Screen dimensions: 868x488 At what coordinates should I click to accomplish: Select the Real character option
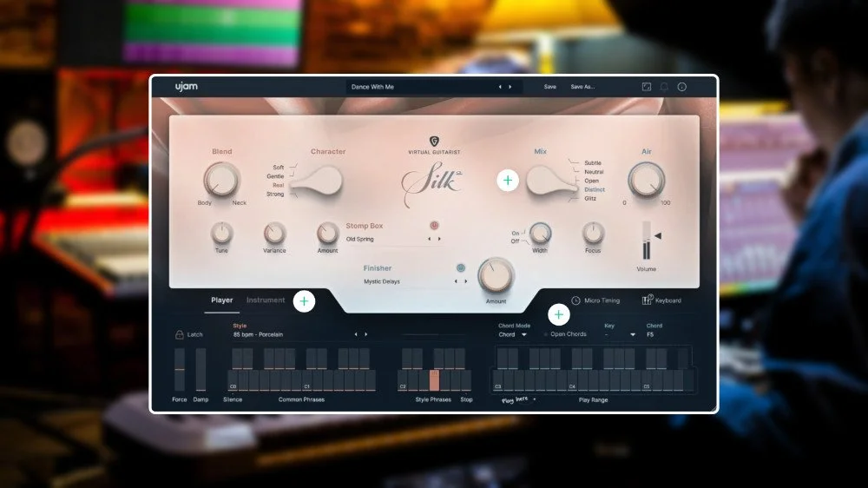[x=278, y=185]
